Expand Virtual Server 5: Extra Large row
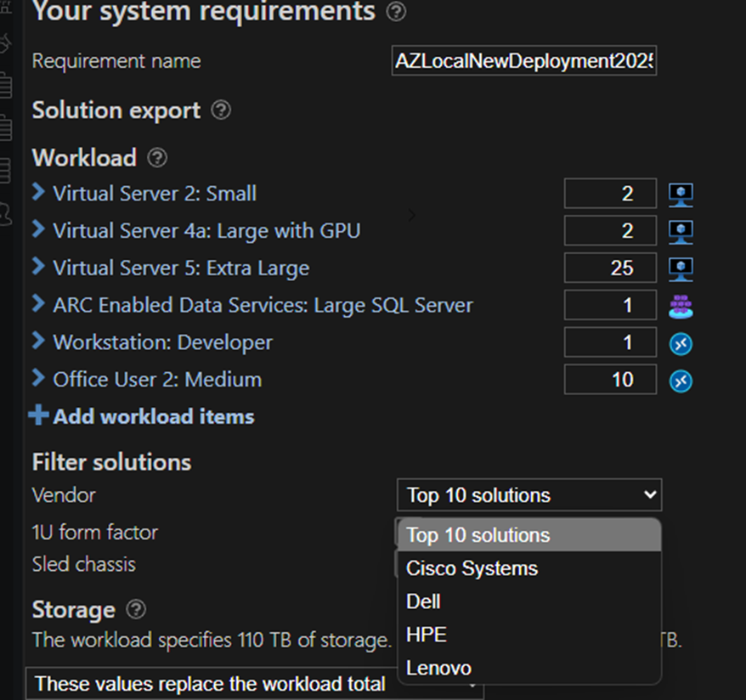 pyautogui.click(x=38, y=266)
